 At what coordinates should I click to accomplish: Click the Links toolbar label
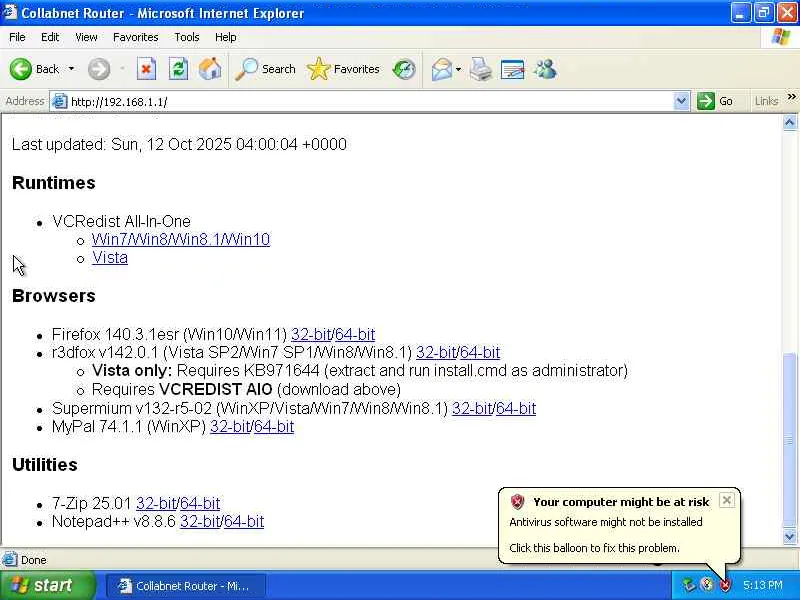pyautogui.click(x=766, y=101)
